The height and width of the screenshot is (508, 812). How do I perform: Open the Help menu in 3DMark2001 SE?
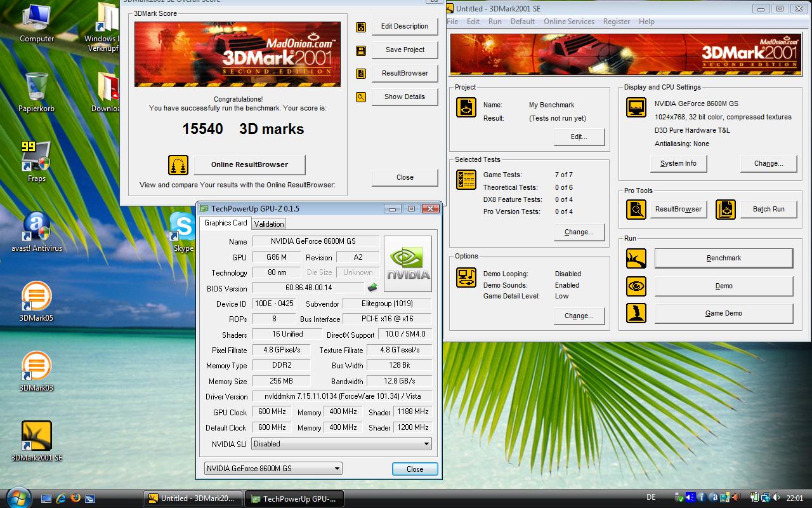tap(646, 22)
